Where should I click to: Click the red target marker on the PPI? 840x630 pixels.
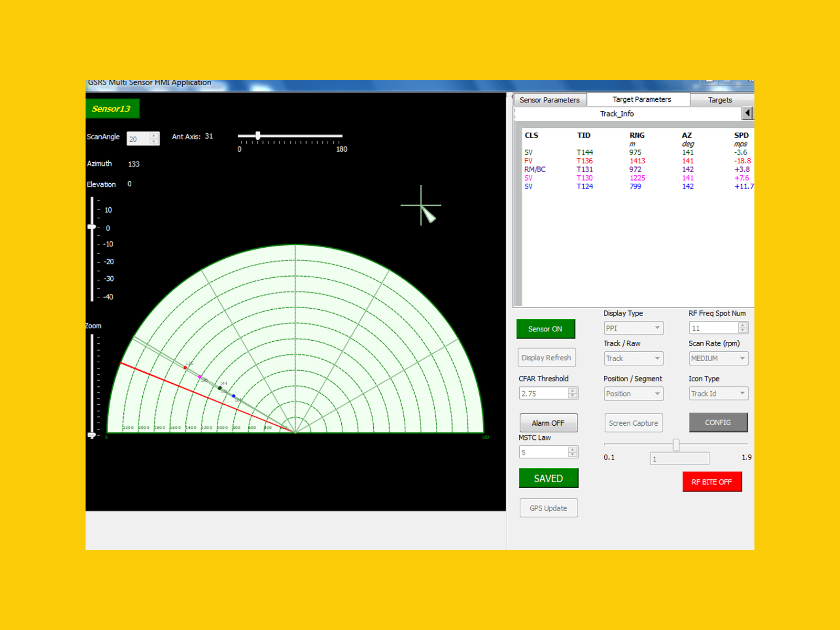pos(185,367)
